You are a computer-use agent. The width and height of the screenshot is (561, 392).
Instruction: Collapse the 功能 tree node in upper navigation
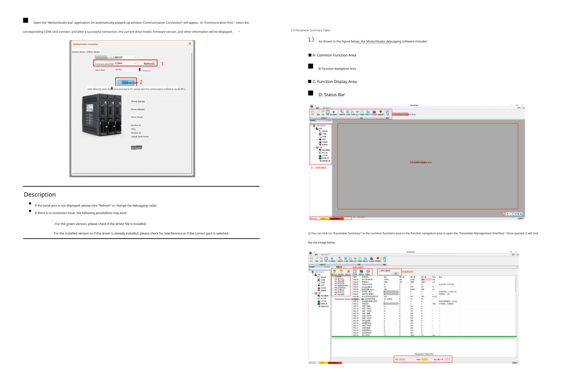coord(314,128)
